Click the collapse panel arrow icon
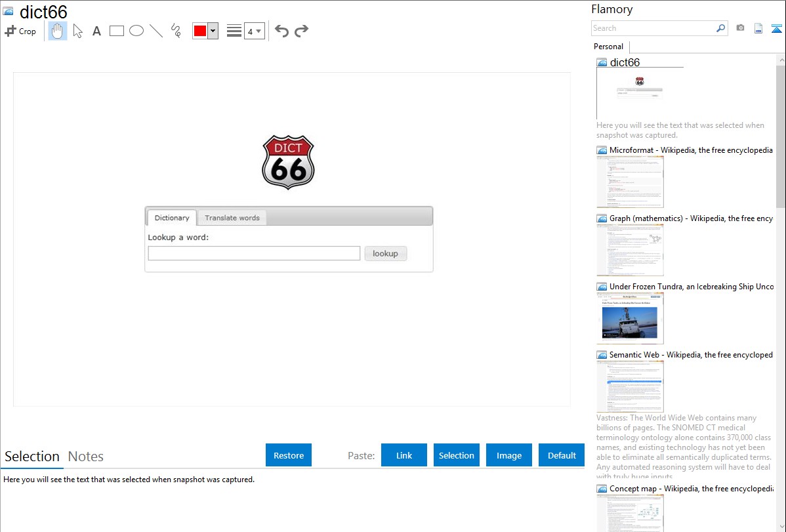Image resolution: width=786 pixels, height=532 pixels. point(776,28)
